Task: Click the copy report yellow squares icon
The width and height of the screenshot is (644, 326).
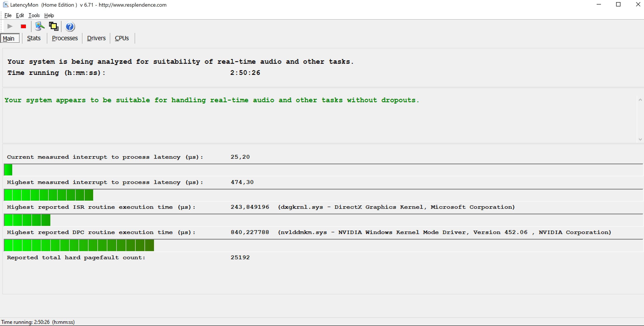Action: pyautogui.click(x=54, y=27)
